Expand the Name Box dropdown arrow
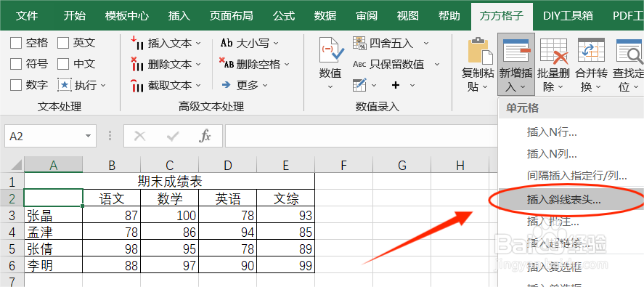This screenshot has height=287, width=644. click(88, 136)
